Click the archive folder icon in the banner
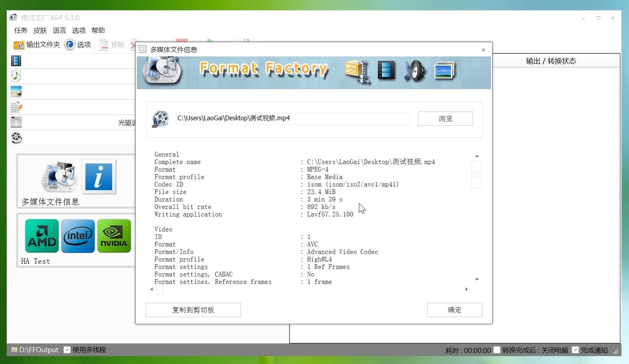This screenshot has height=364, width=629. 357,71
